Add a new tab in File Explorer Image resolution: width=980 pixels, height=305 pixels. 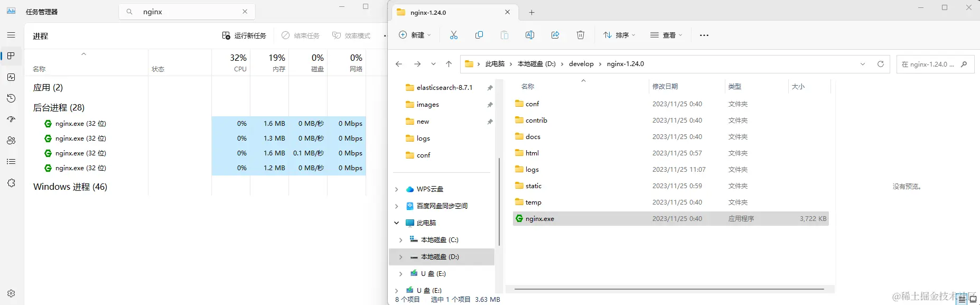click(x=532, y=12)
